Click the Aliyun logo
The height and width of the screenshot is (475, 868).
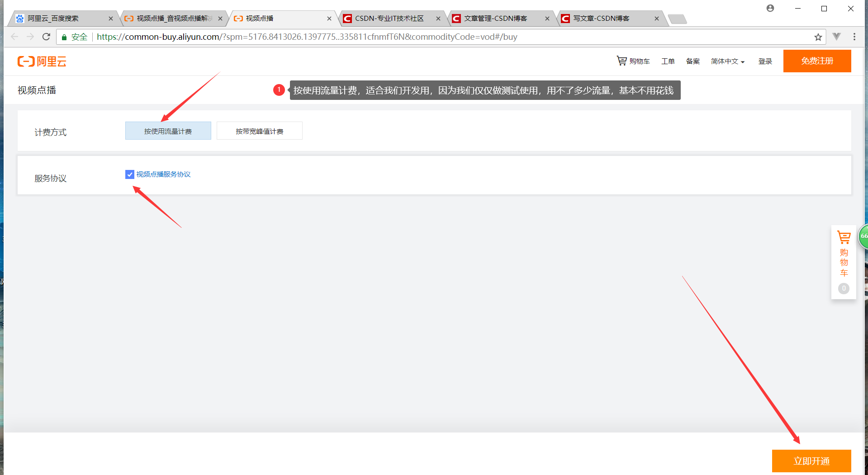(x=42, y=61)
